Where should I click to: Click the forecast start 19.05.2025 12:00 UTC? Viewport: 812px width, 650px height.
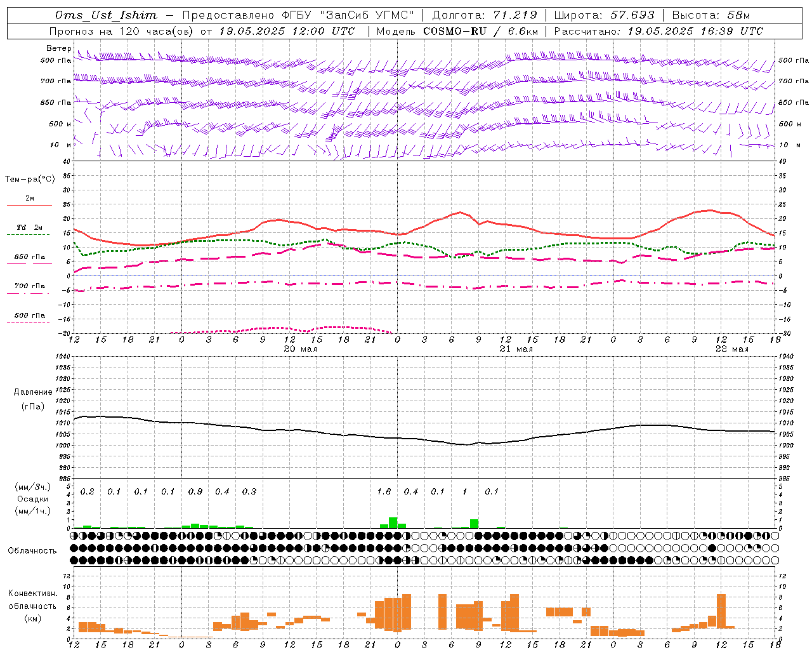[x=287, y=31]
